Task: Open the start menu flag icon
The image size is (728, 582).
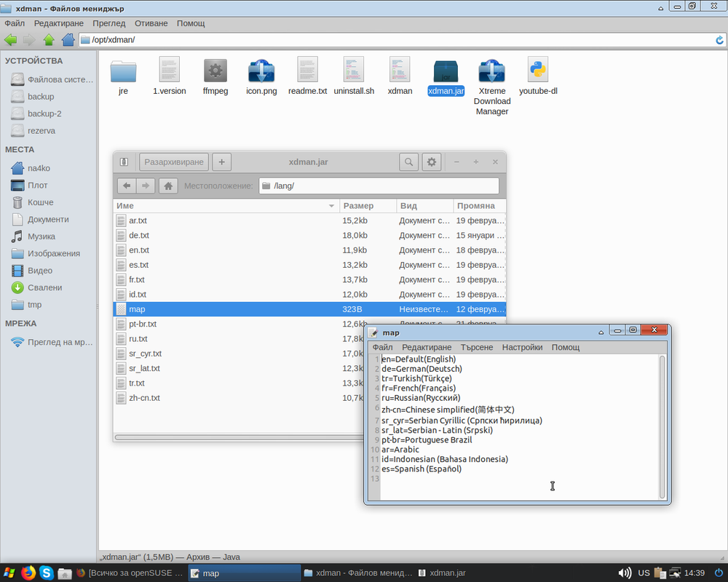Action: 9,573
